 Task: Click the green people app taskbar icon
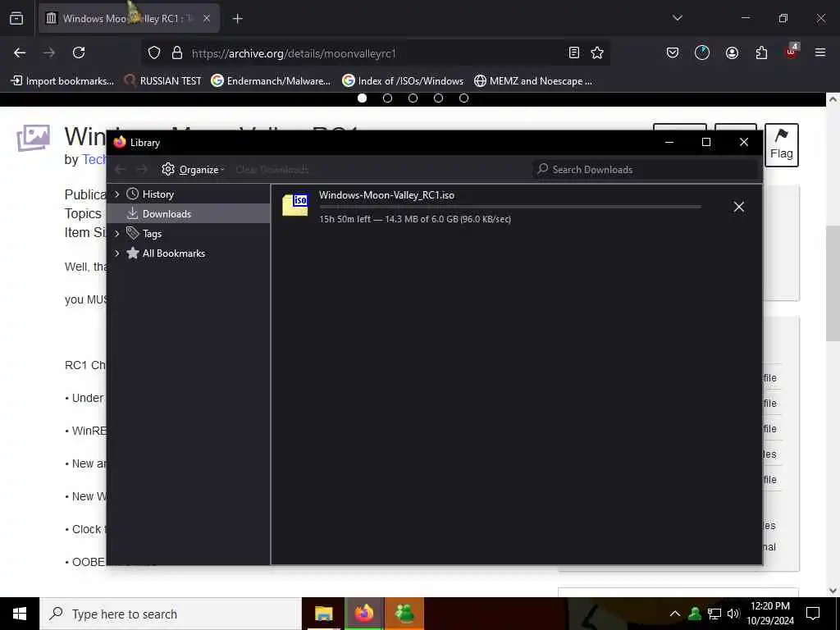tap(404, 614)
